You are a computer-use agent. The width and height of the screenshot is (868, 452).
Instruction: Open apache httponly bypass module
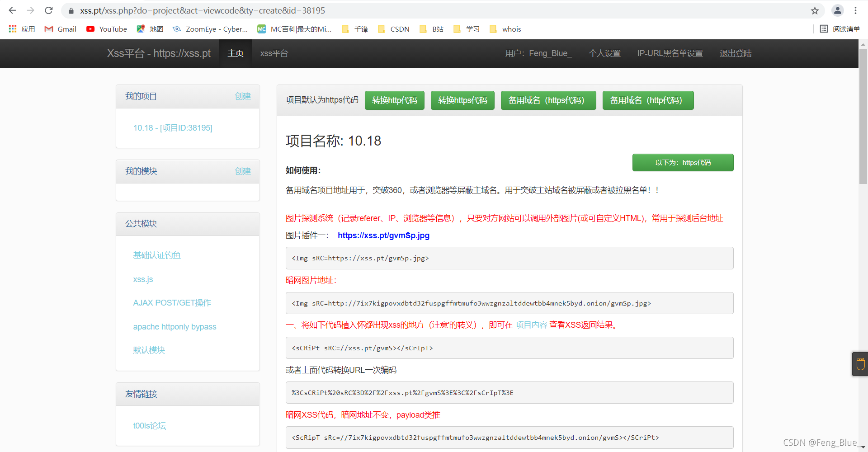tap(175, 327)
